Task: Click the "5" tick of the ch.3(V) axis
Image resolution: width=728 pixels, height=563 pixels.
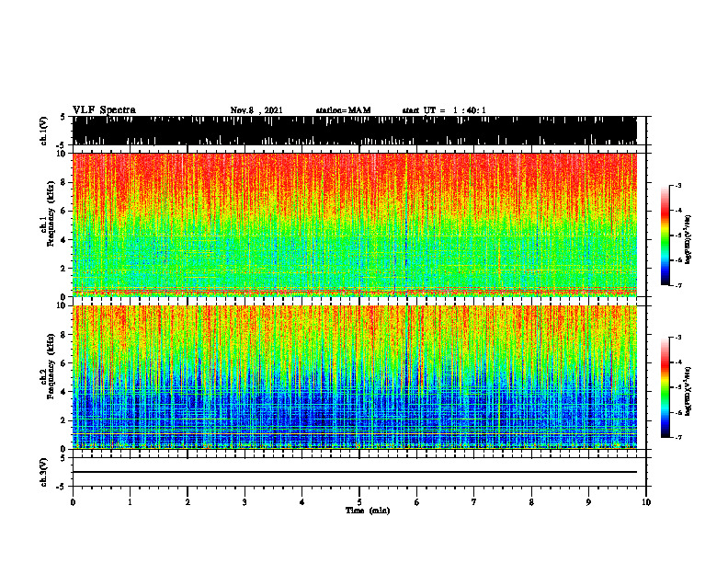Action: click(x=63, y=457)
